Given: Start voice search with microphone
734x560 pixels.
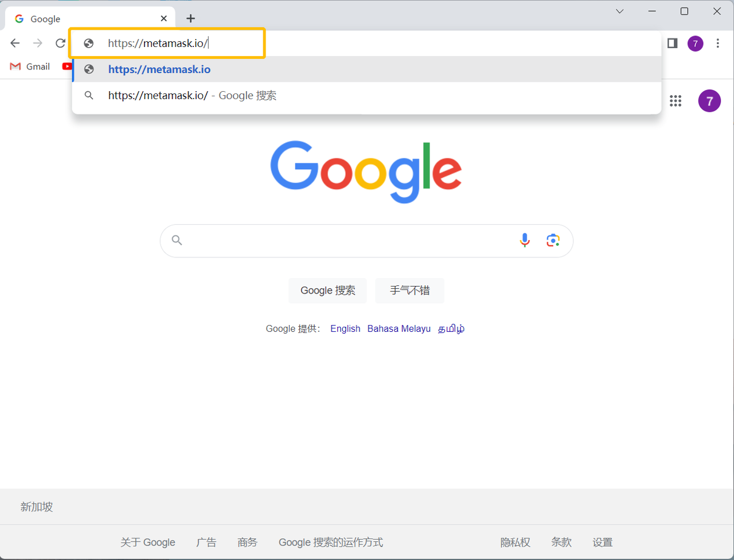Looking at the screenshot, I should [x=525, y=240].
